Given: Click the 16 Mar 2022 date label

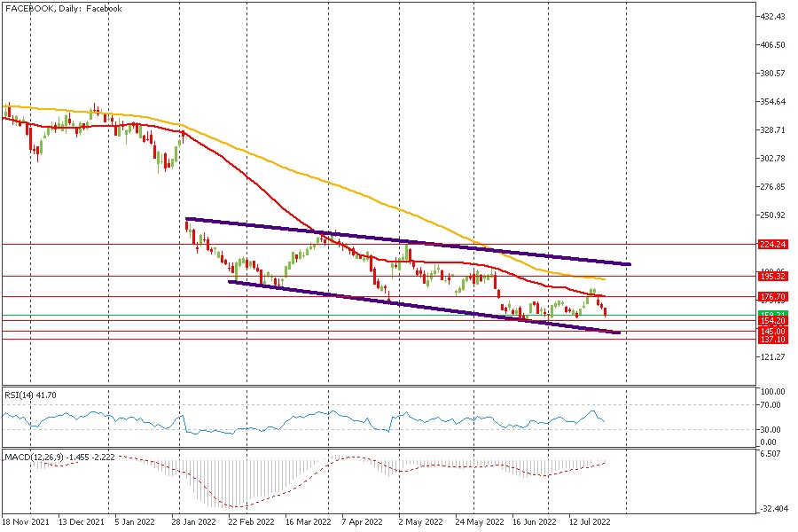Looking at the screenshot, I should tap(309, 523).
